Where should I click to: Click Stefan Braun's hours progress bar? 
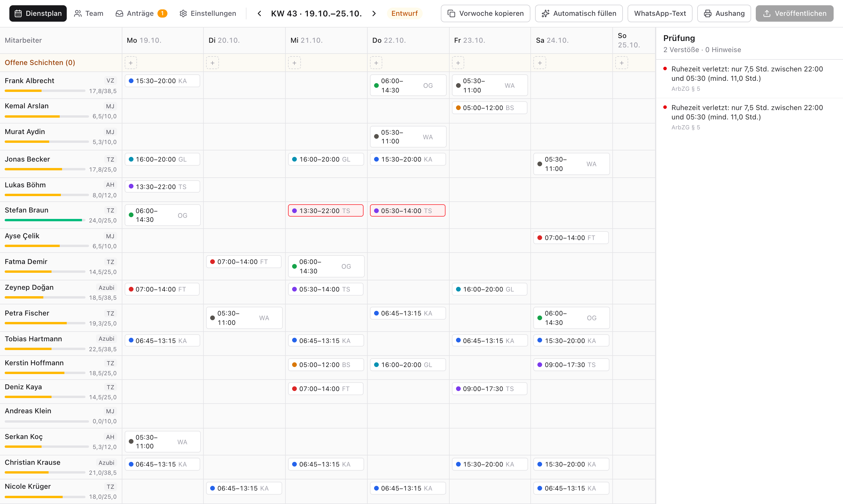(45, 220)
